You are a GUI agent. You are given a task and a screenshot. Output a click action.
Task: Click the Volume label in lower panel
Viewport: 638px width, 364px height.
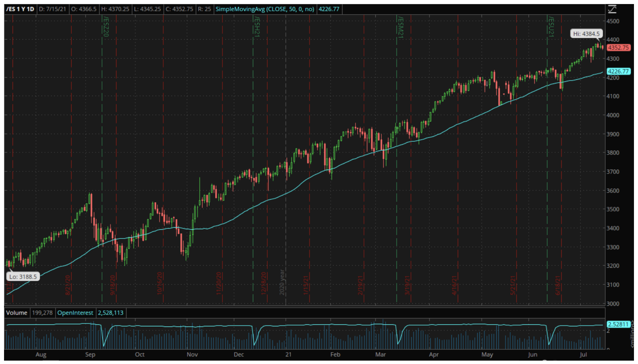tap(16, 313)
